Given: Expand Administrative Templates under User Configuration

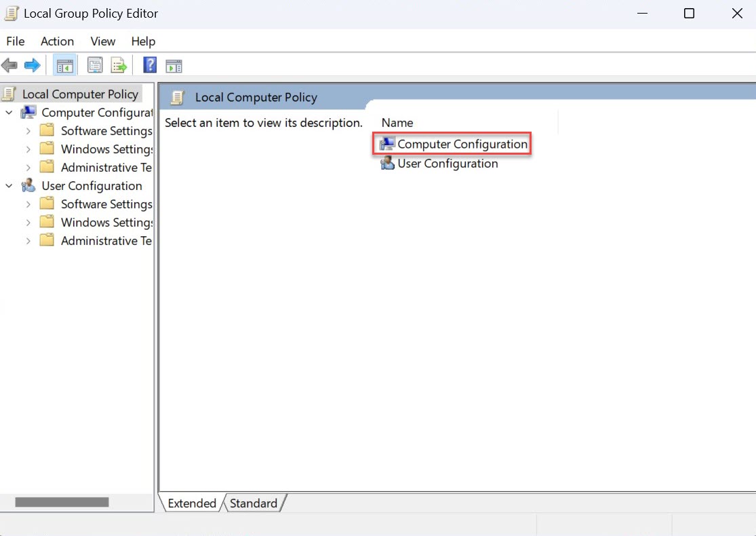Looking at the screenshot, I should coord(28,241).
